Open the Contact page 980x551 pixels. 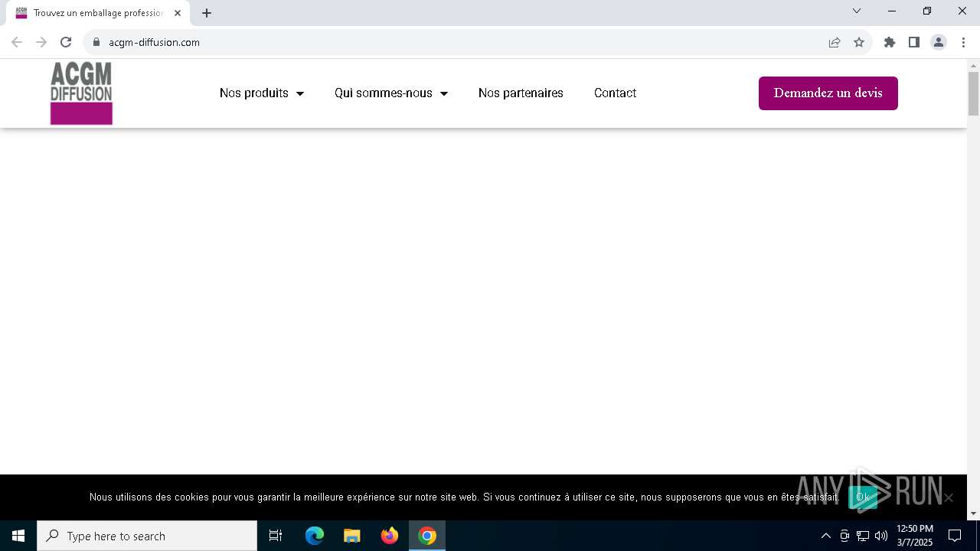[615, 93]
